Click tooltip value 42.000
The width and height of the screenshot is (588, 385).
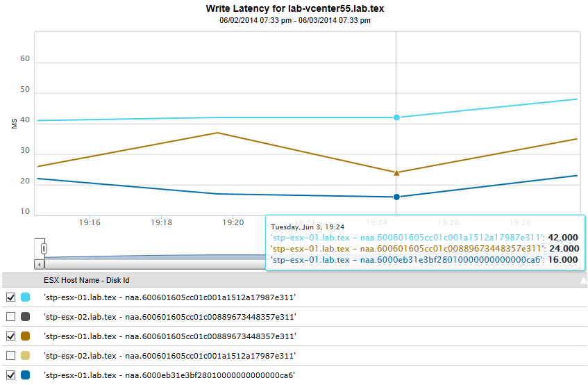(x=563, y=238)
